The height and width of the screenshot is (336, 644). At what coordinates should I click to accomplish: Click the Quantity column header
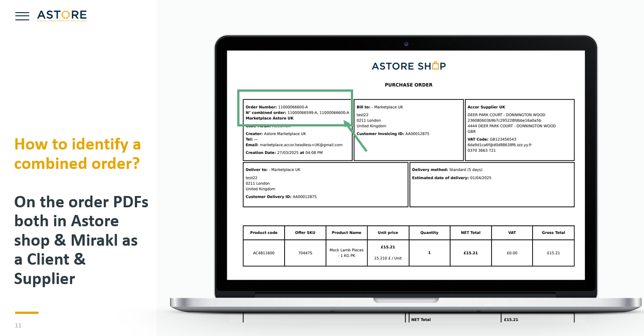pos(429,233)
